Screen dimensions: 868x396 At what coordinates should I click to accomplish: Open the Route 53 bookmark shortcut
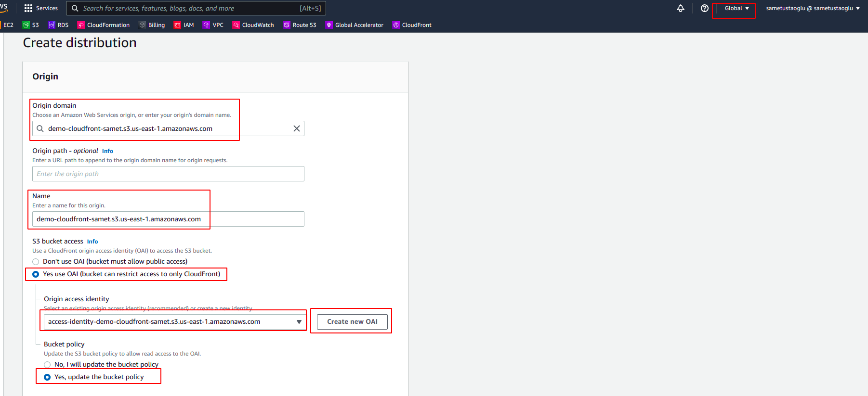click(300, 25)
